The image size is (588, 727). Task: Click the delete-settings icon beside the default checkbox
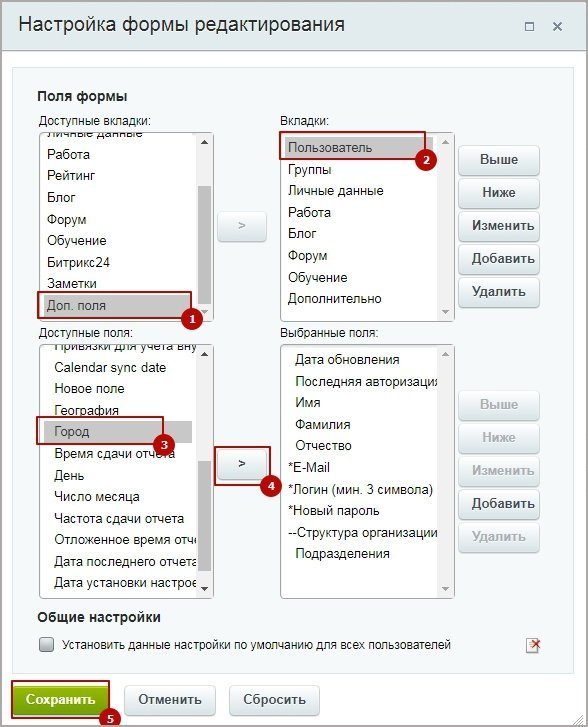[533, 645]
